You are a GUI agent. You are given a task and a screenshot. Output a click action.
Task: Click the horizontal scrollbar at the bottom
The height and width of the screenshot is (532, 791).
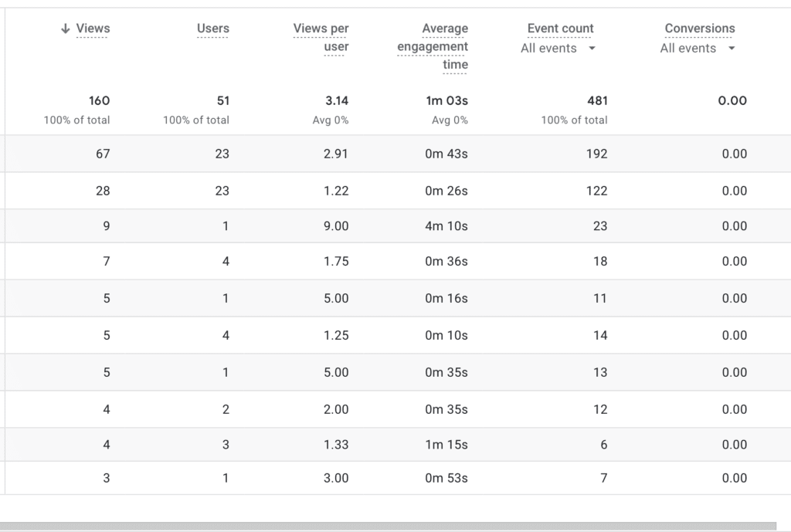pyautogui.click(x=395, y=526)
